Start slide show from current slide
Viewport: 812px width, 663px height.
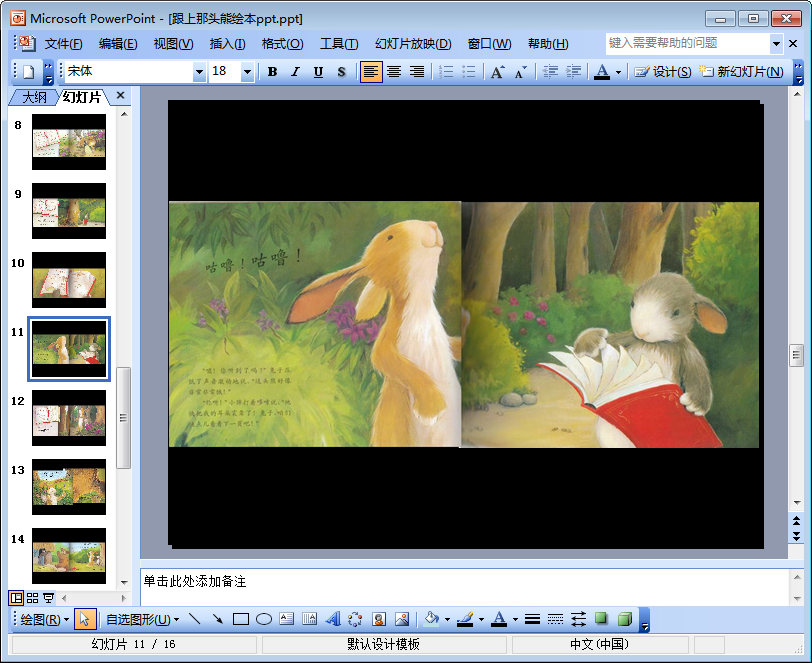(48, 598)
